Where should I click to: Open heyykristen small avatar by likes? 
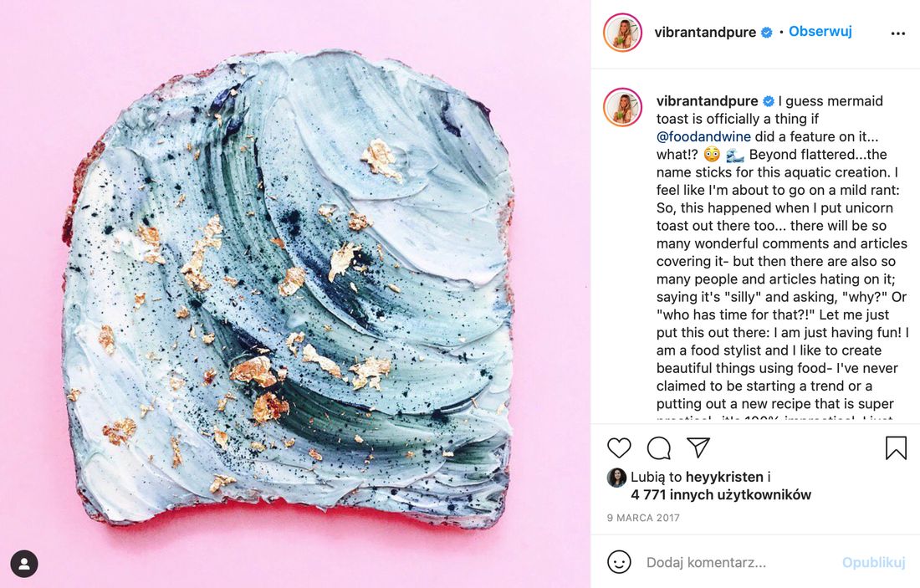click(x=616, y=478)
